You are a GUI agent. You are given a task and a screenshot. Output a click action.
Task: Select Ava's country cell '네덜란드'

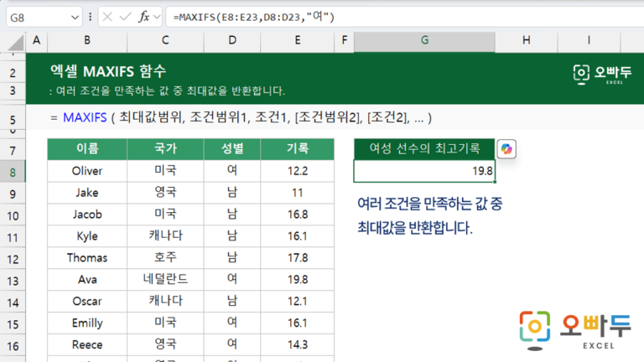(x=165, y=280)
